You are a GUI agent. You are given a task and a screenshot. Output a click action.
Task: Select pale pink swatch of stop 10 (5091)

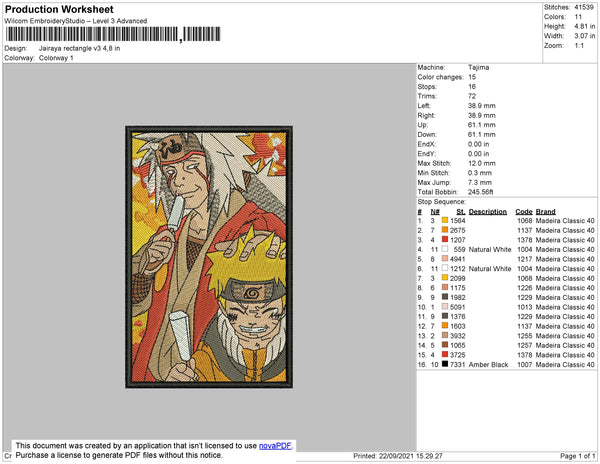click(x=445, y=307)
